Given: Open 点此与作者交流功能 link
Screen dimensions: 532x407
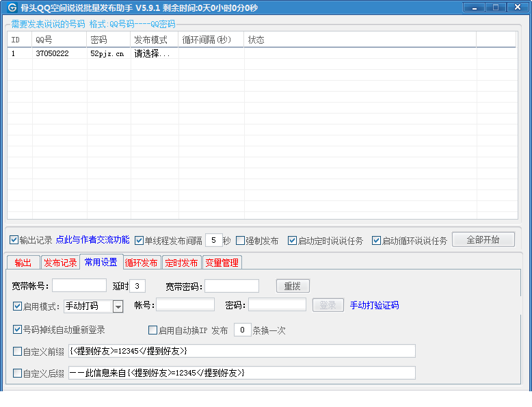Looking at the screenshot, I should point(92,240).
